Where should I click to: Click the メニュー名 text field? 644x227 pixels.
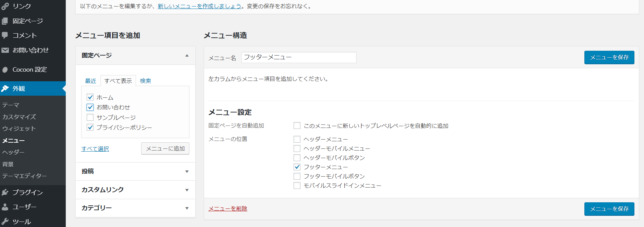[298, 57]
